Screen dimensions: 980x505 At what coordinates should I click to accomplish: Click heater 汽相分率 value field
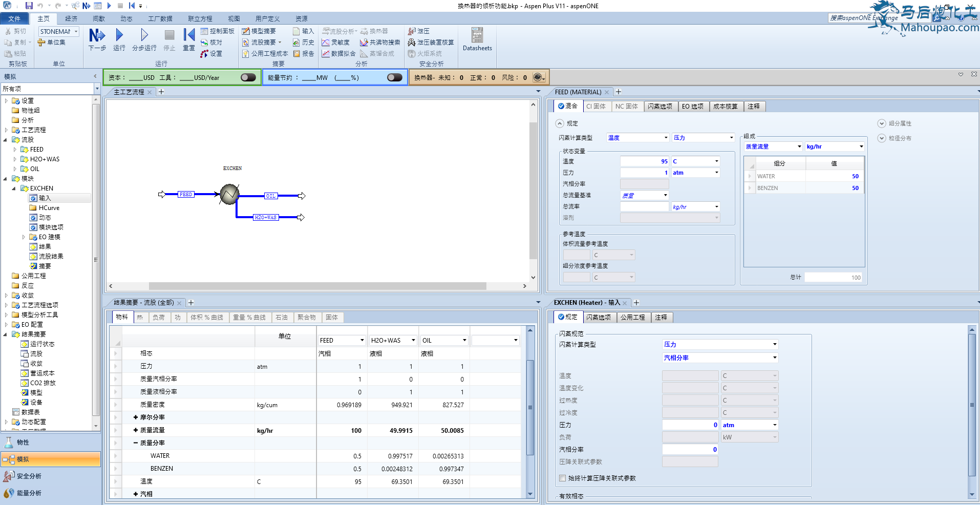690,449
